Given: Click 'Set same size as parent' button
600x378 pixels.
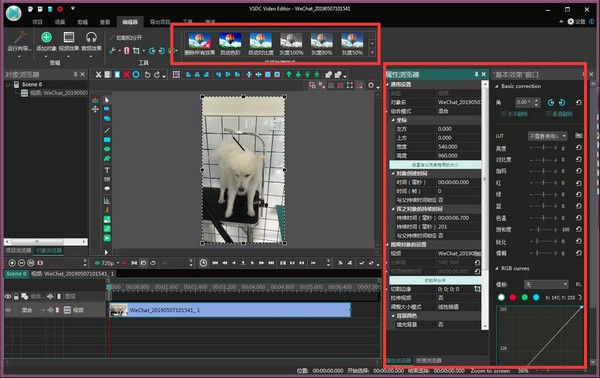Looking at the screenshot, I should point(435,165).
